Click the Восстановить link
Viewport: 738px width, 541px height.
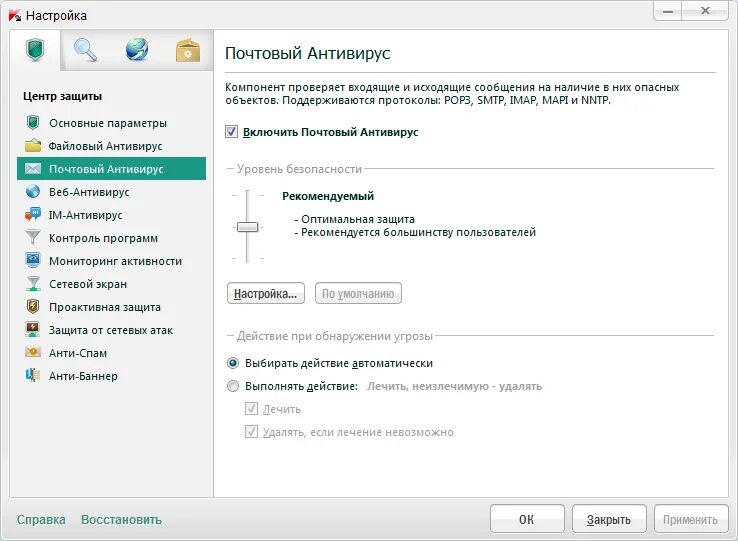121,520
